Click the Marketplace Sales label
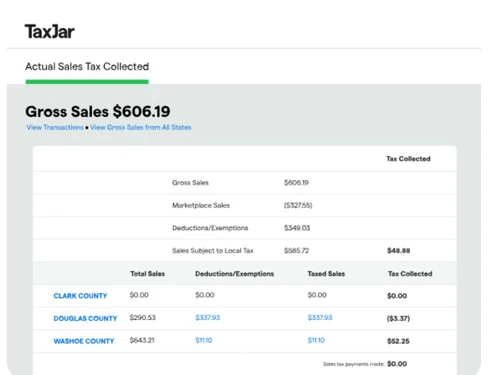This screenshot has width=500, height=375. click(x=201, y=205)
